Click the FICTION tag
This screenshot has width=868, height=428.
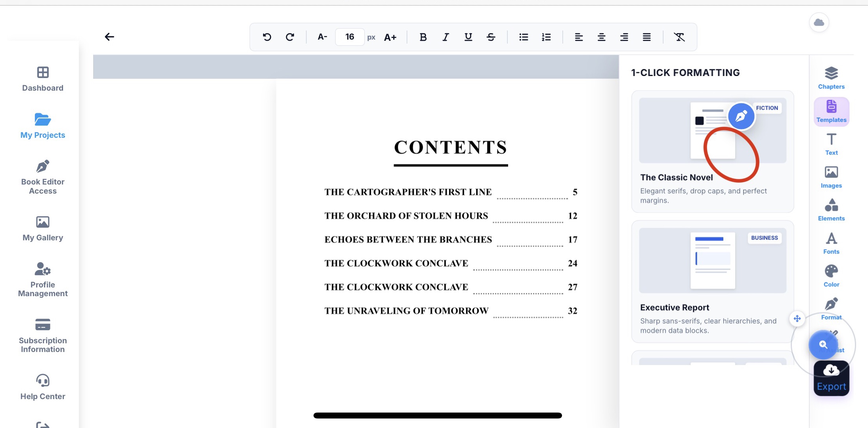click(767, 108)
